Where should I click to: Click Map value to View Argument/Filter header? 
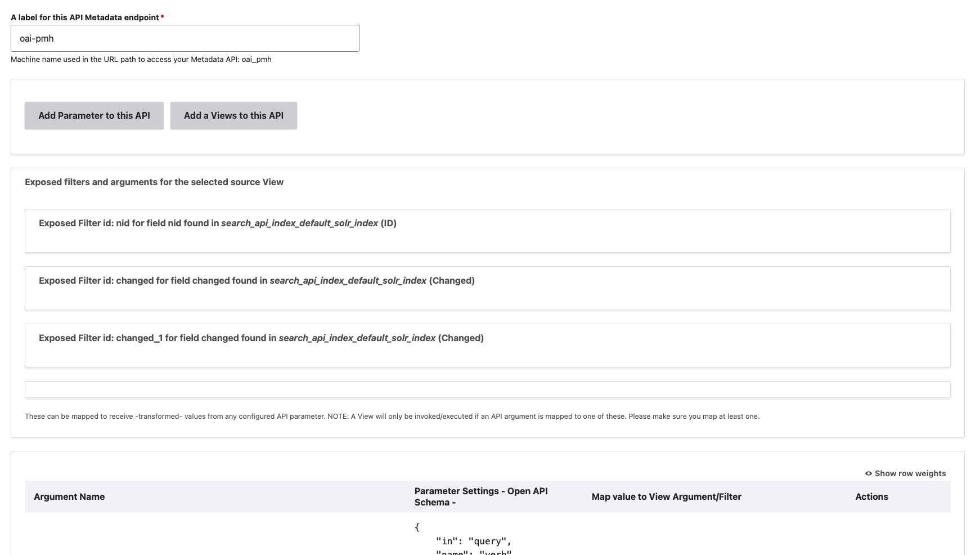(x=666, y=496)
